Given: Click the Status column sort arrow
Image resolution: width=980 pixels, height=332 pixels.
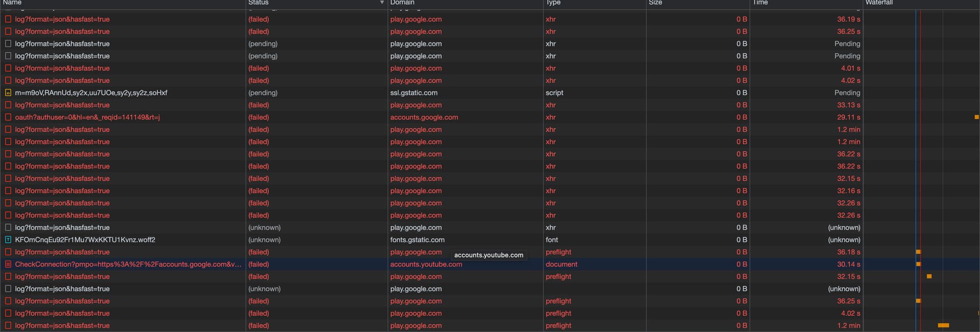Looking at the screenshot, I should (382, 3).
